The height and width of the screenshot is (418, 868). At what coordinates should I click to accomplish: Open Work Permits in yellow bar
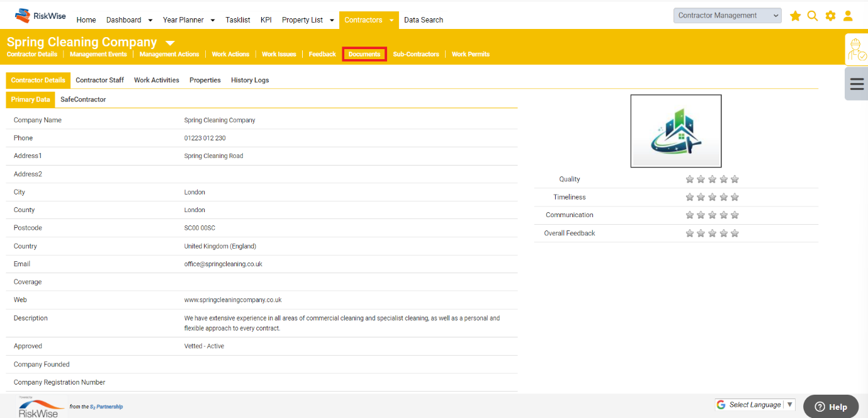(x=471, y=54)
